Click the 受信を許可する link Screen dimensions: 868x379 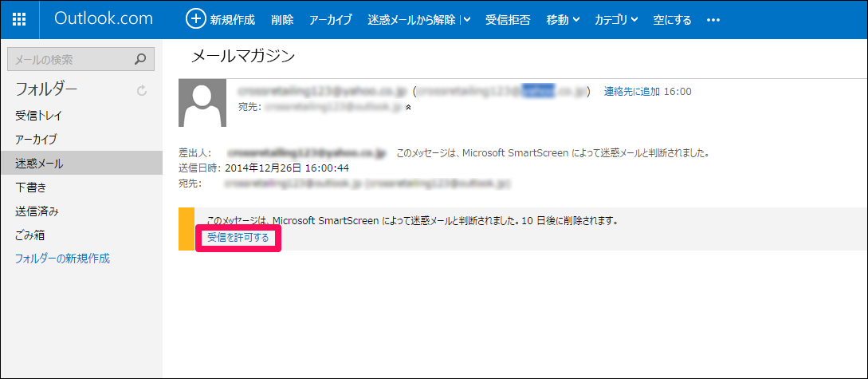(x=238, y=238)
